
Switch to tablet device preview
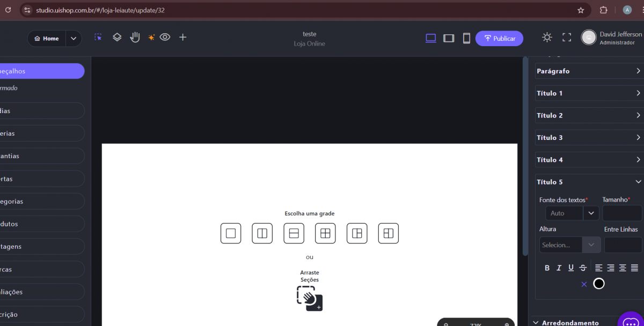[449, 38]
